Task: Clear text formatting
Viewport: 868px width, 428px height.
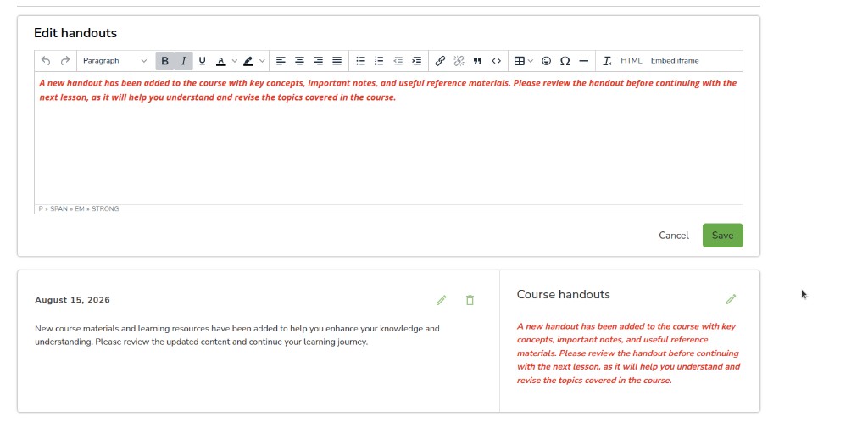Action: tap(607, 61)
